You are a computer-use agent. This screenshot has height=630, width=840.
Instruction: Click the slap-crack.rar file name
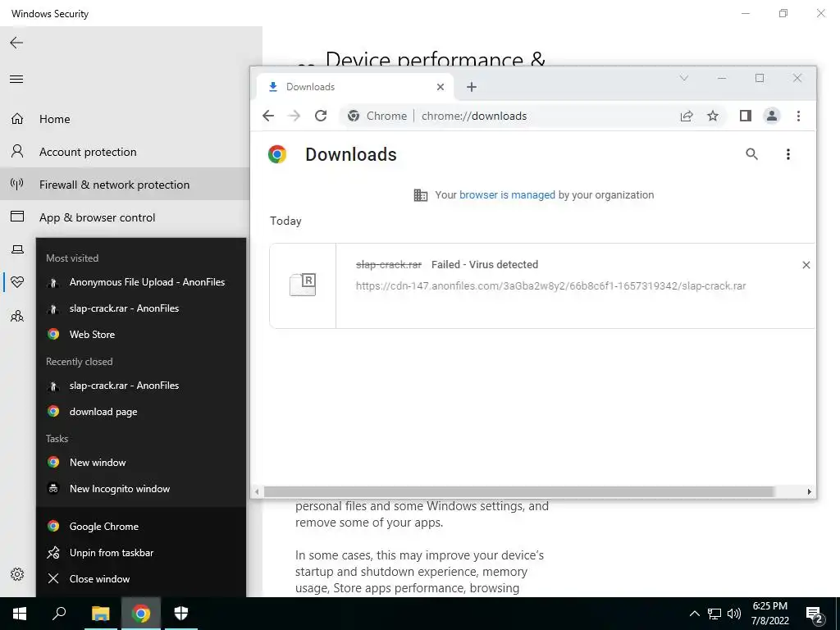pos(388,265)
